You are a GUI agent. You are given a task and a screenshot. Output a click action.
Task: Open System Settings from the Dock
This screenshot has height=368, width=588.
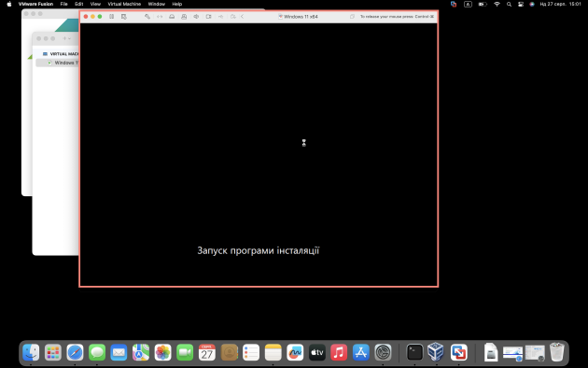pyautogui.click(x=383, y=352)
